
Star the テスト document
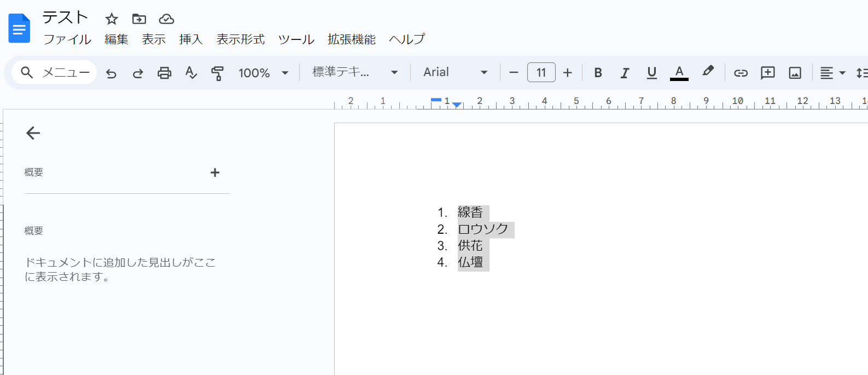112,19
